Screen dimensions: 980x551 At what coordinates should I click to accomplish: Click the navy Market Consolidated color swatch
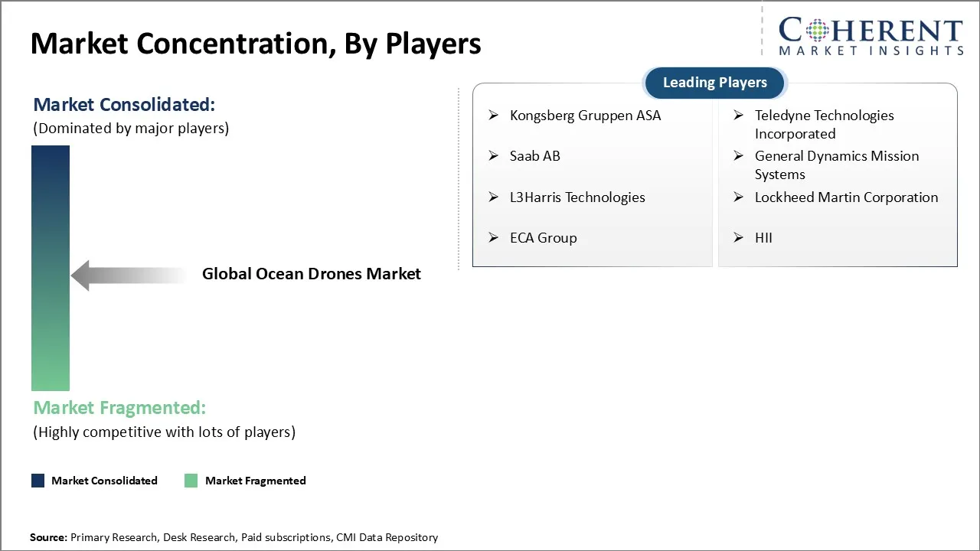coord(37,480)
